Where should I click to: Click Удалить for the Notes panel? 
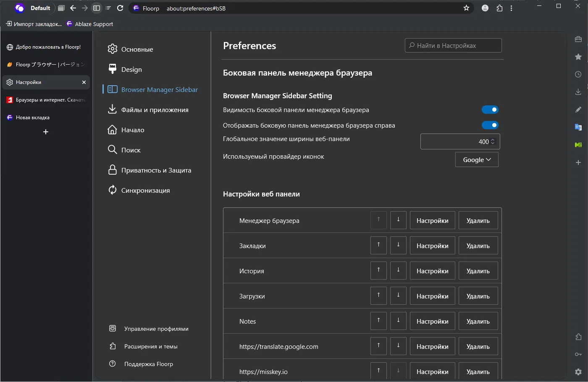pyautogui.click(x=478, y=321)
